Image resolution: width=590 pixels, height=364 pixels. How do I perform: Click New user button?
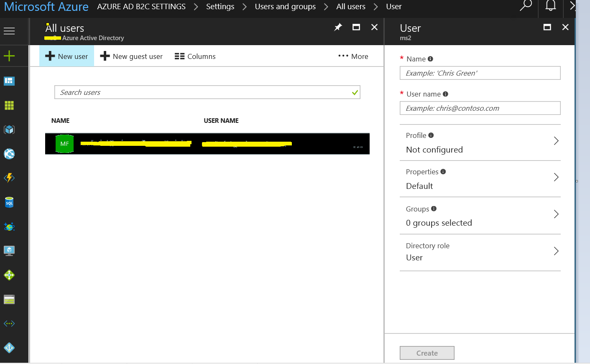pyautogui.click(x=66, y=56)
